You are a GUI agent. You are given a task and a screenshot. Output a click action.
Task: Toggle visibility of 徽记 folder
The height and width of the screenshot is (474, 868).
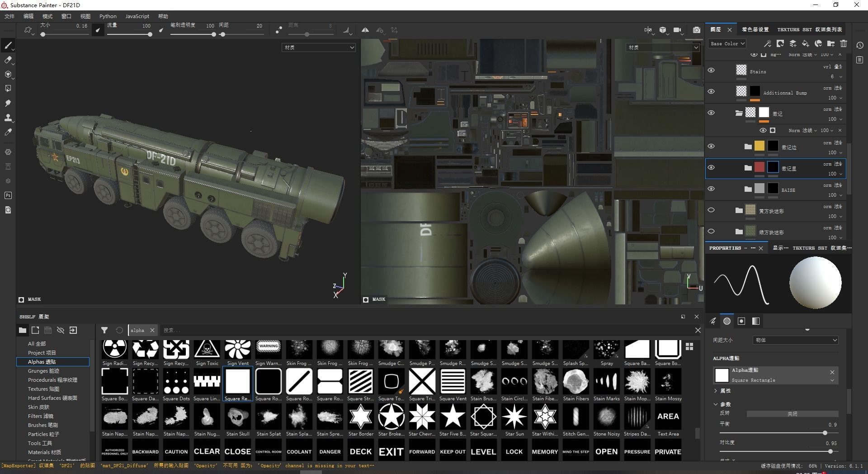711,113
